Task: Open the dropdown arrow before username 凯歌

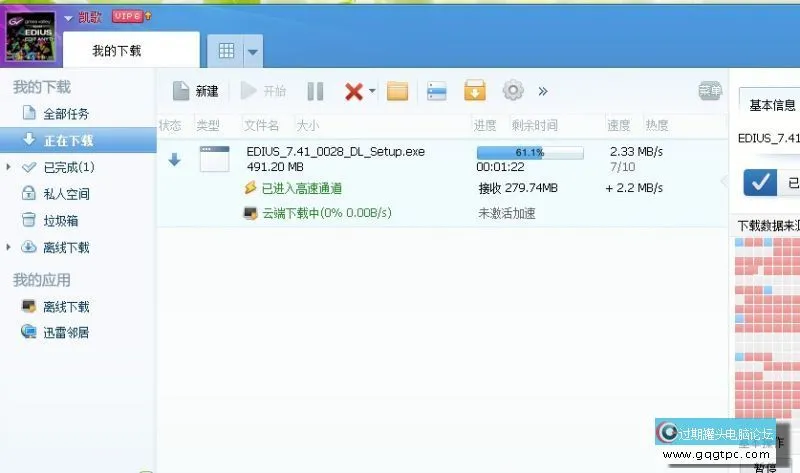Action: point(68,18)
